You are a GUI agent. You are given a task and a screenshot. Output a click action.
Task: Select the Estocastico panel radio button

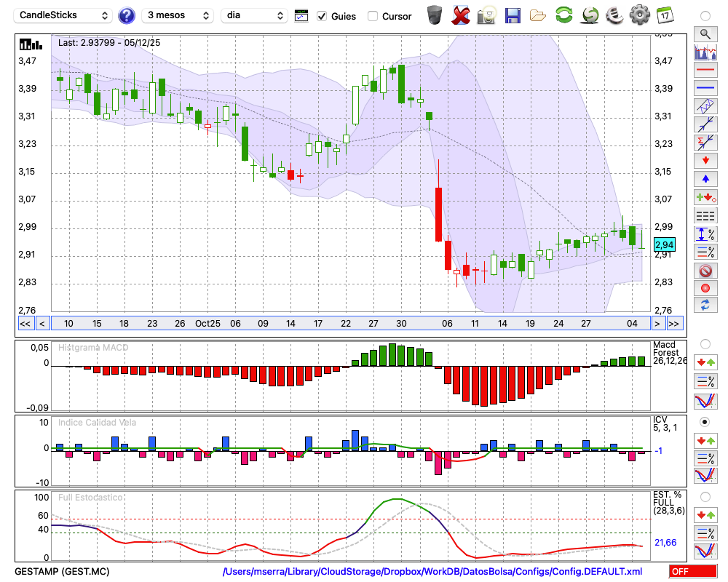click(x=705, y=497)
